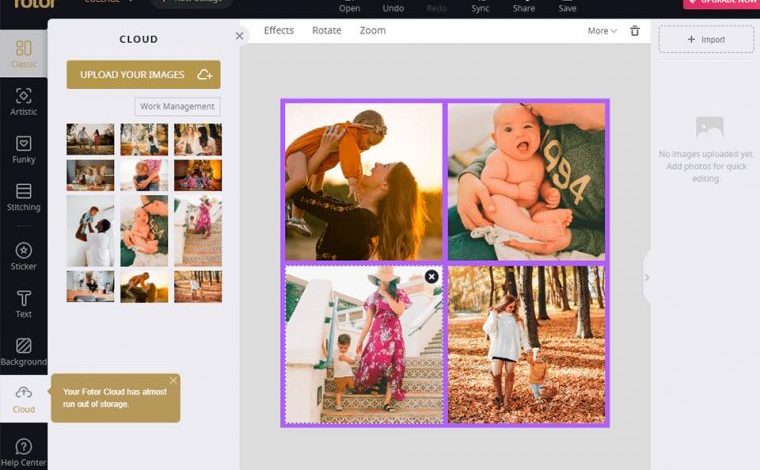Dismiss the Fotor Cloud storage warning
The image size is (760, 470).
click(x=174, y=380)
